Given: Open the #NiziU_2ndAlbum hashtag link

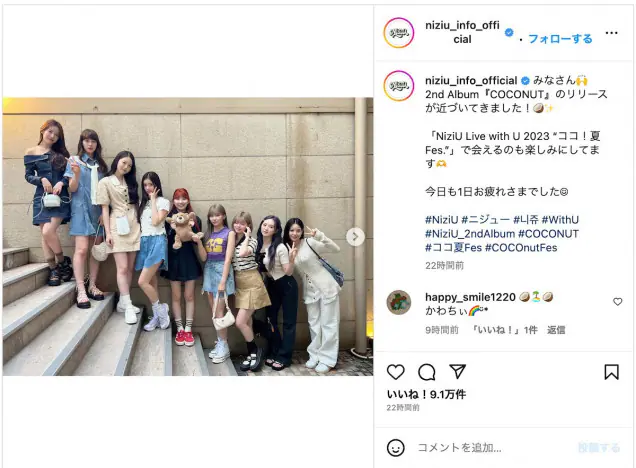Looking at the screenshot, I should click(x=470, y=234).
